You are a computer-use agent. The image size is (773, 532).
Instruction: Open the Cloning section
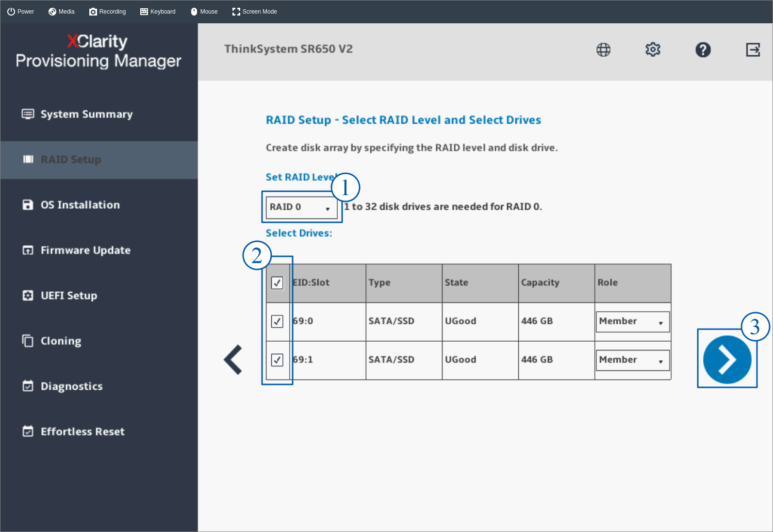61,341
